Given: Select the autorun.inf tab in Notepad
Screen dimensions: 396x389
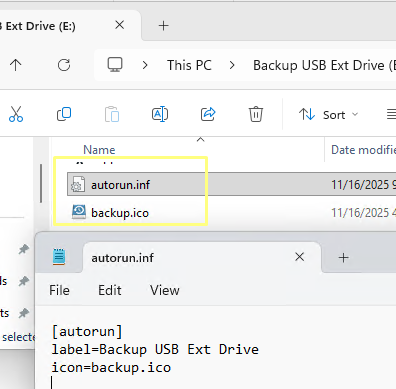Looking at the screenshot, I should click(202, 257).
